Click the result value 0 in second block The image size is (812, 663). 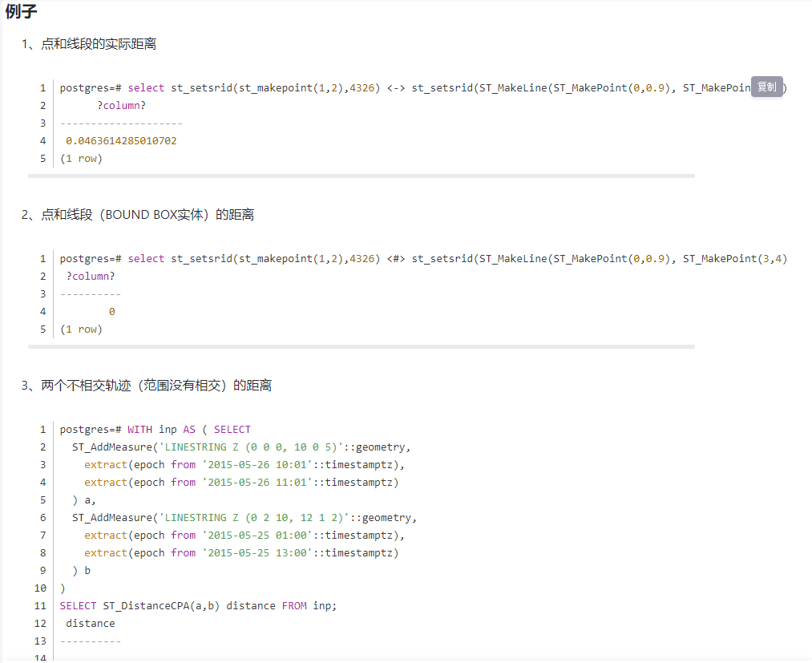pos(112,312)
